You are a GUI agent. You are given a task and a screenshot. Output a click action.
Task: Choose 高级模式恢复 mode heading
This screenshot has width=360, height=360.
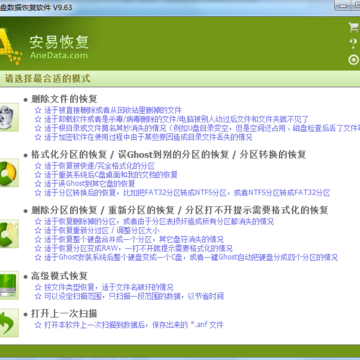[x=59, y=276]
